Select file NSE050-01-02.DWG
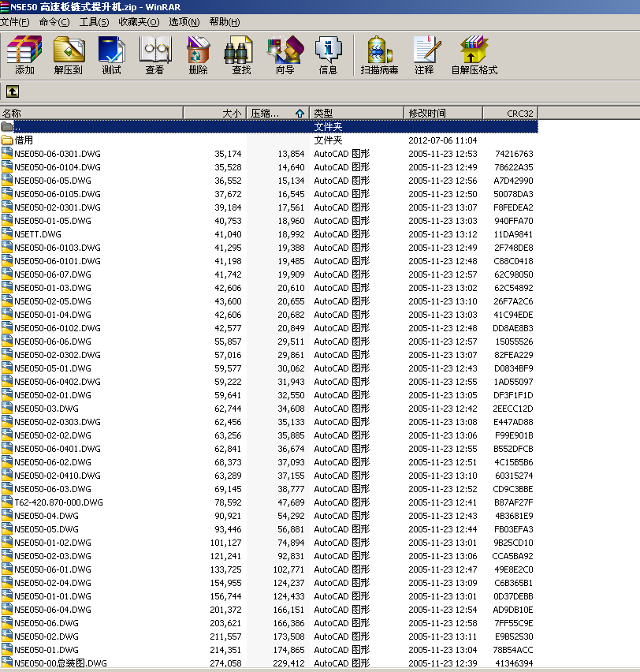Viewport: 640px width, 672px height. pos(53,543)
